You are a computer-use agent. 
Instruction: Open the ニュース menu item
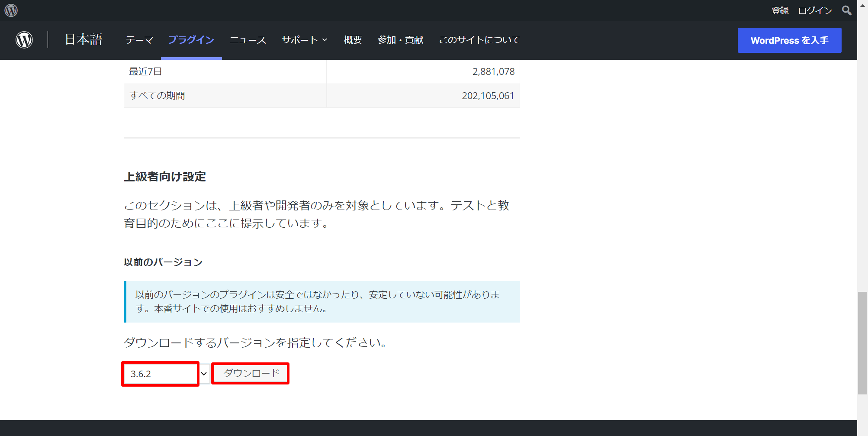tap(248, 40)
